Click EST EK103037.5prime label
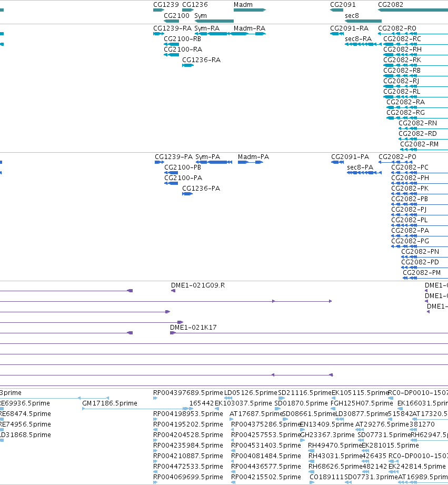448x485 pixels. [x=243, y=403]
